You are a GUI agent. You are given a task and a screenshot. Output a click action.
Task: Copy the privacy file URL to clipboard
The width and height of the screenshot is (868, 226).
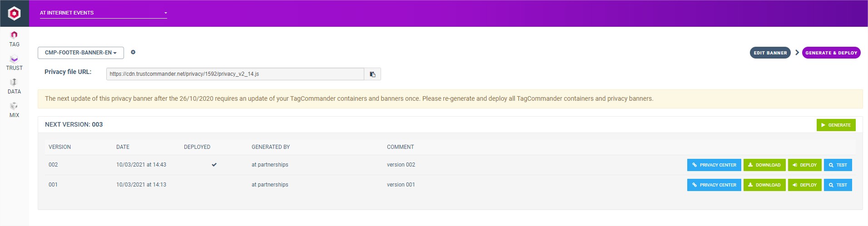point(372,74)
